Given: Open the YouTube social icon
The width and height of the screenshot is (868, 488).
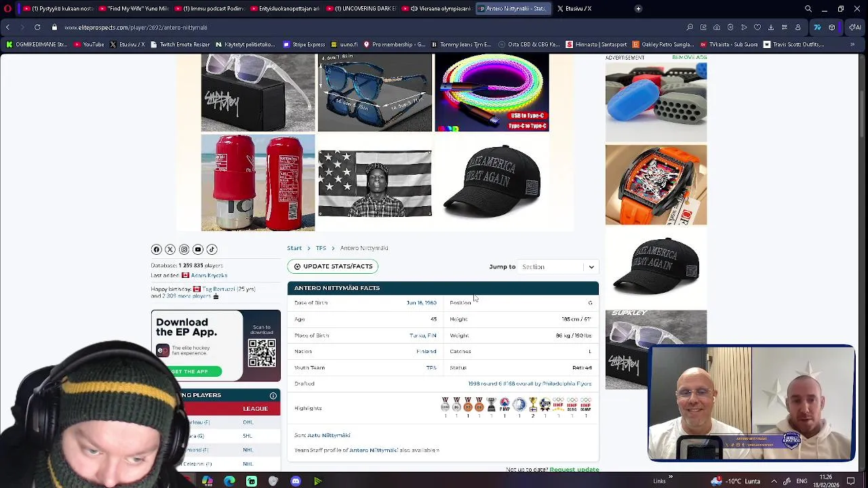Looking at the screenshot, I should [x=198, y=249].
